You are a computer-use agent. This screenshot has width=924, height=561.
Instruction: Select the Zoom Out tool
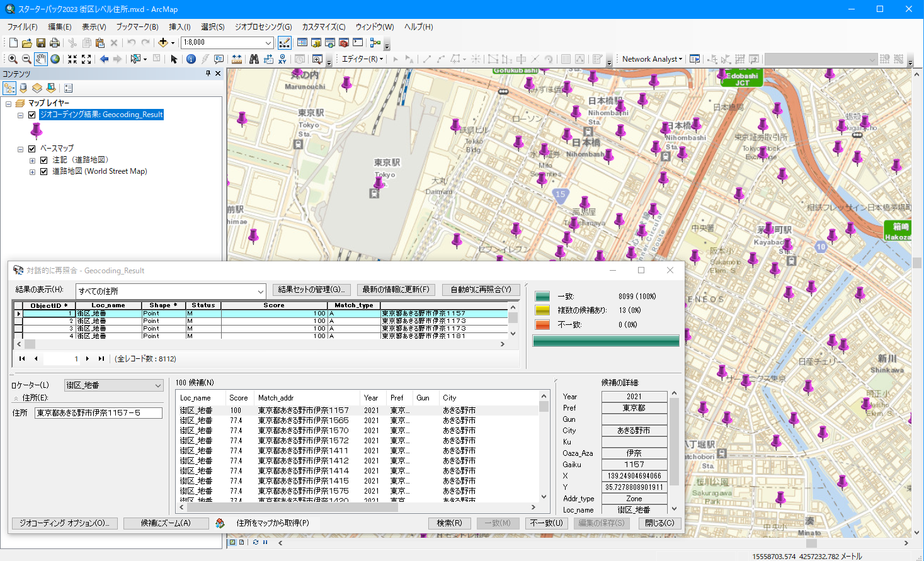pos(26,59)
